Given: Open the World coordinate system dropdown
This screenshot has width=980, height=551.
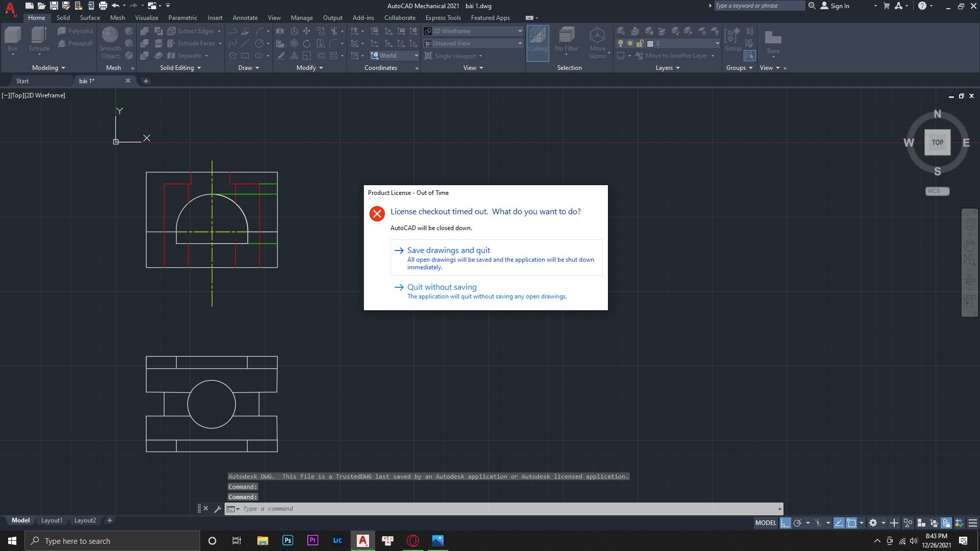Looking at the screenshot, I should click(416, 56).
